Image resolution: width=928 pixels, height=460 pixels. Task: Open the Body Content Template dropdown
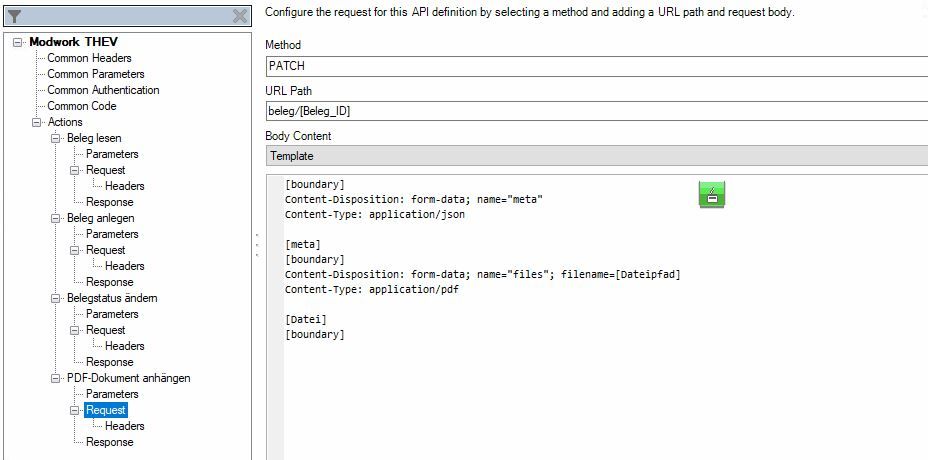point(596,156)
